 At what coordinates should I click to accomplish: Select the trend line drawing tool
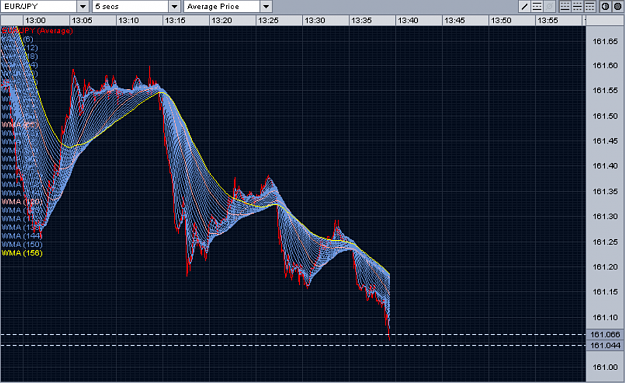(525, 6)
